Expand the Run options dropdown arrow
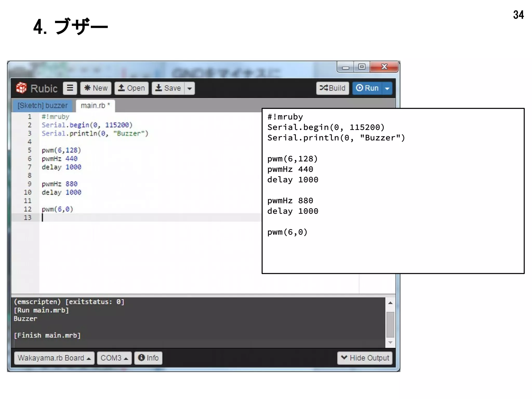 pos(387,88)
